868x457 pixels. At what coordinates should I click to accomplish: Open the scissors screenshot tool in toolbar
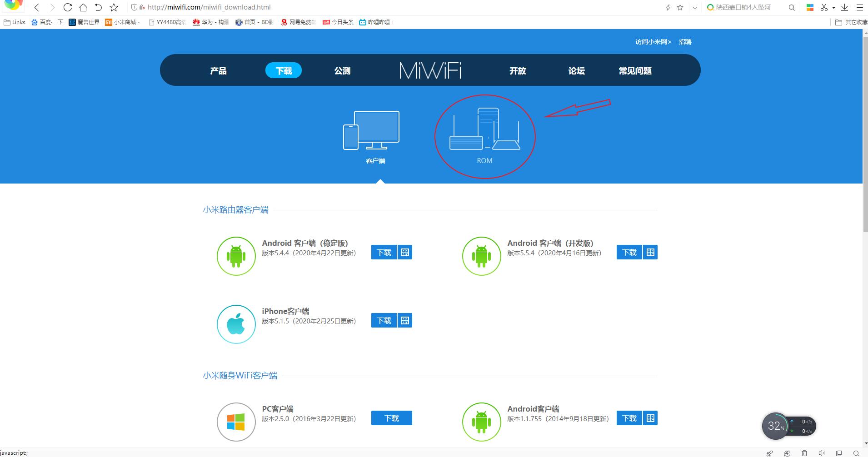[x=823, y=7]
